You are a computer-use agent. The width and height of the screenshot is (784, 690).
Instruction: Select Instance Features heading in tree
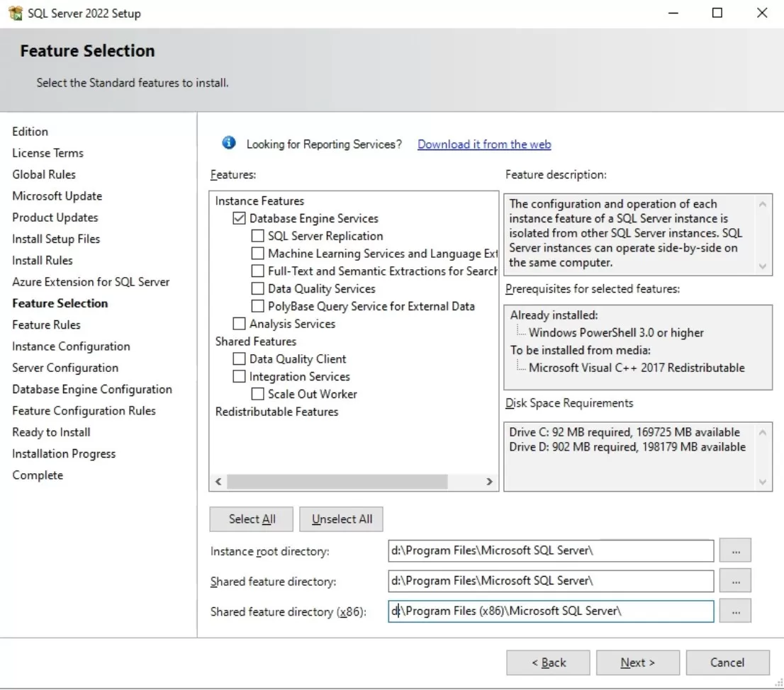[x=259, y=201]
